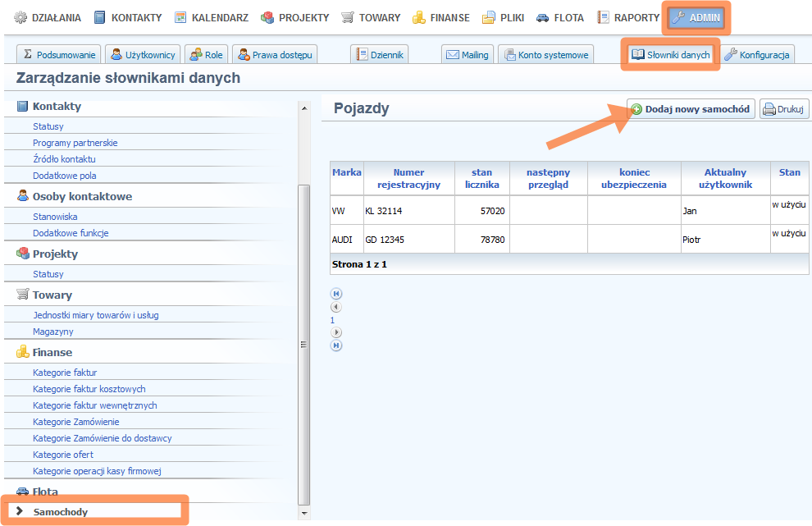Screen dimensions: 812x526
Task: Open Kategorie faktur in sidebar
Action: (x=65, y=373)
